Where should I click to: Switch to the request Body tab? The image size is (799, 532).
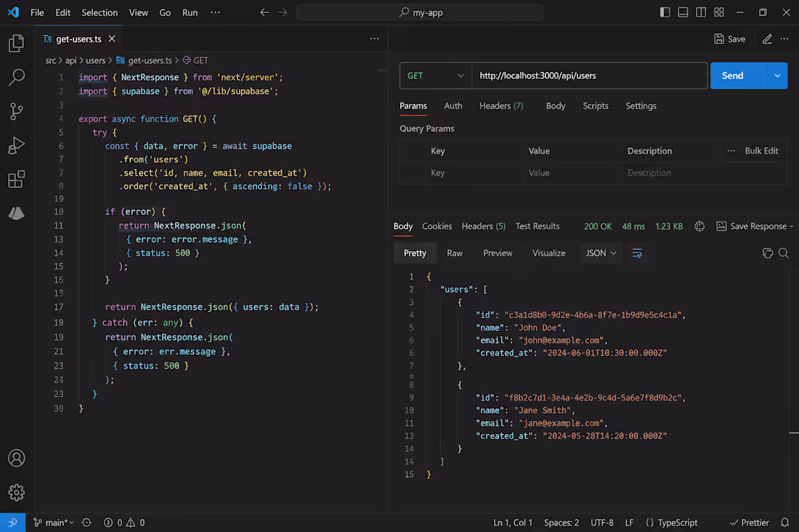(x=556, y=106)
